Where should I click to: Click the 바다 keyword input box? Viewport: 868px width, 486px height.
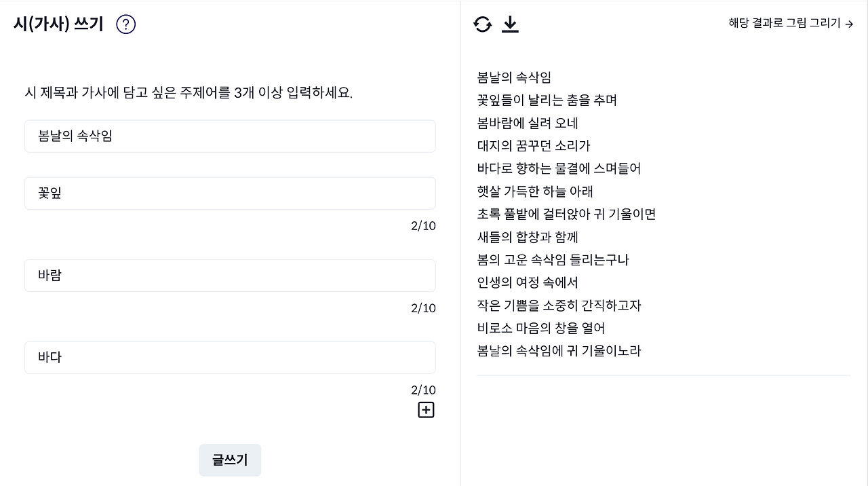(x=230, y=357)
